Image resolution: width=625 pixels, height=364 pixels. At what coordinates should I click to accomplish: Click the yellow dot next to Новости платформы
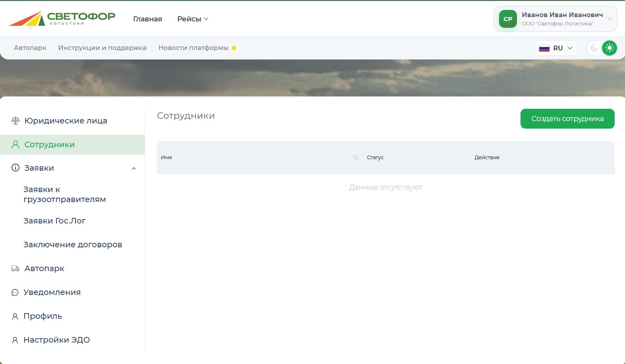(234, 48)
